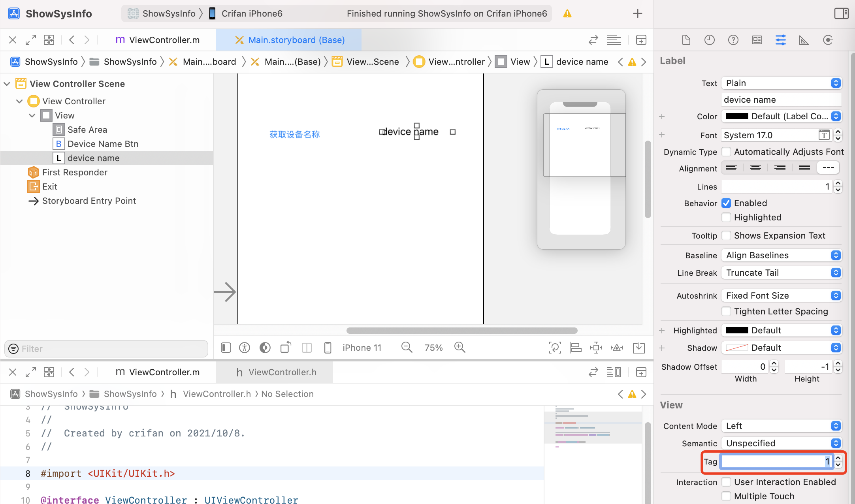Click the Tag input field
855x504 pixels.
click(x=776, y=461)
